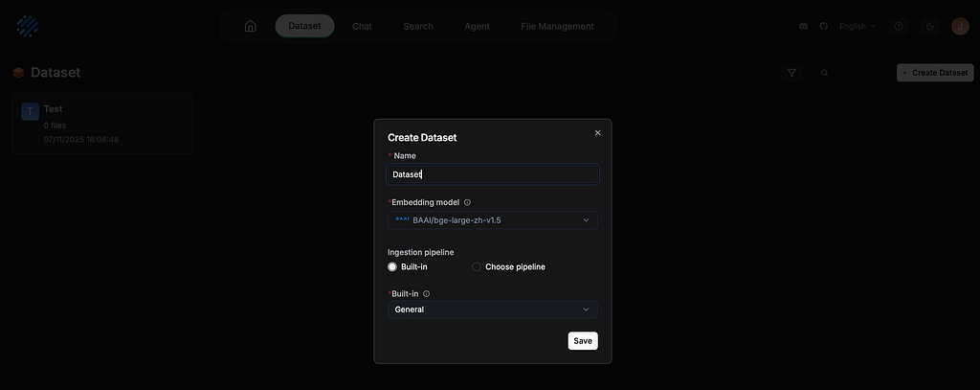The image size is (980, 390).
Task: Click the Built-in info icon
Action: [x=426, y=293]
